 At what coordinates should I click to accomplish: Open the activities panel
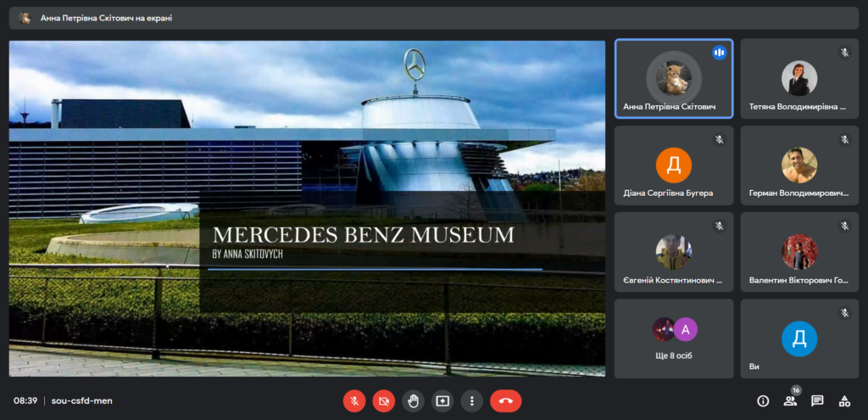point(844,400)
